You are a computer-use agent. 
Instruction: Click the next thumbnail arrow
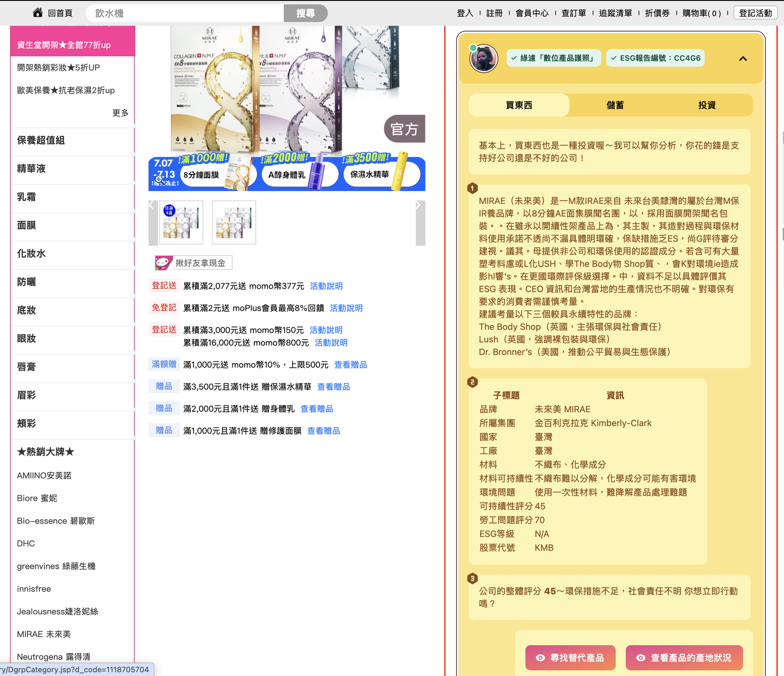420,223
